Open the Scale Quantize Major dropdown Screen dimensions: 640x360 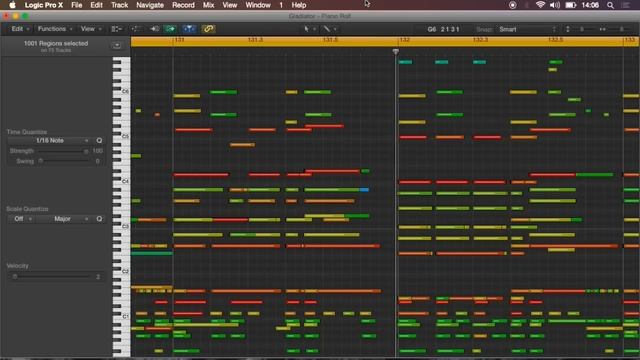click(63, 219)
